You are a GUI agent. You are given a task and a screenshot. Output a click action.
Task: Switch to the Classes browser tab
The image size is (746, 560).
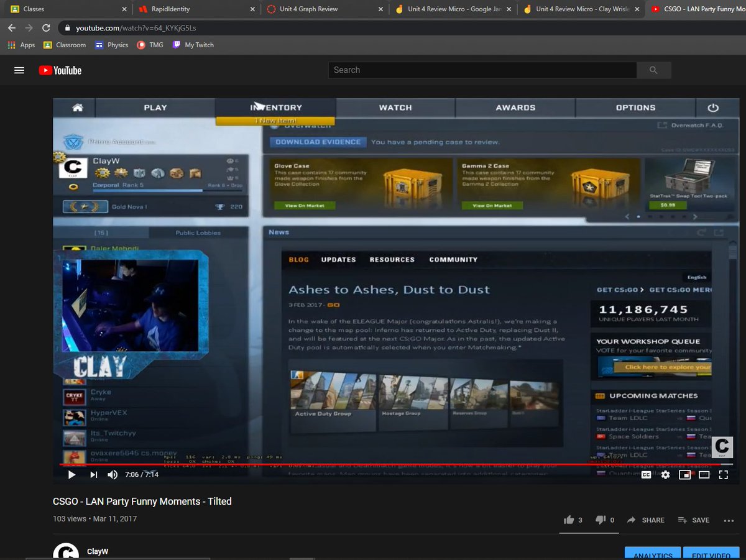(65, 9)
